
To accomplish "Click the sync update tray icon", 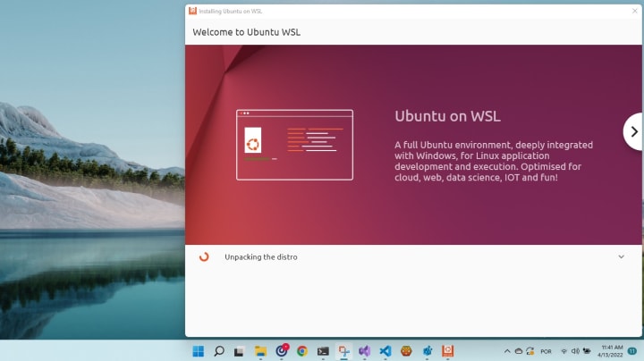I will (530, 351).
